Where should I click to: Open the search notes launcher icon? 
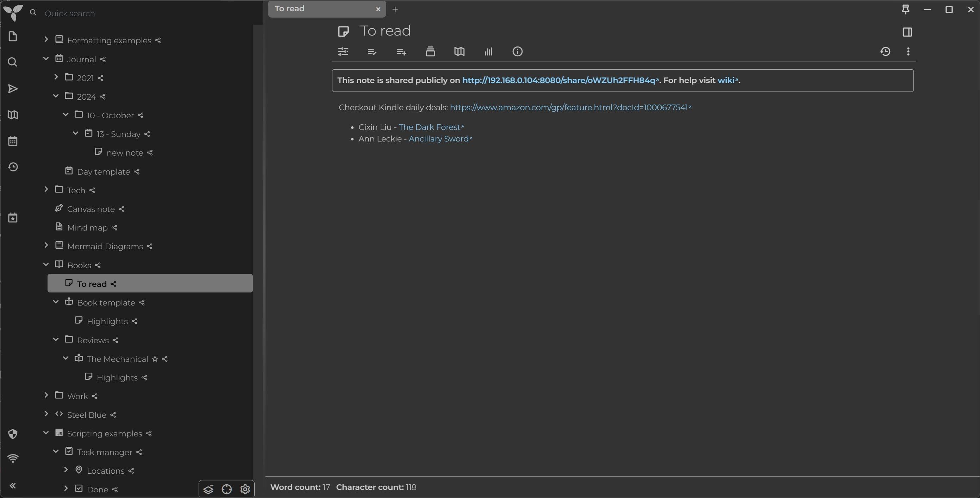pos(13,62)
